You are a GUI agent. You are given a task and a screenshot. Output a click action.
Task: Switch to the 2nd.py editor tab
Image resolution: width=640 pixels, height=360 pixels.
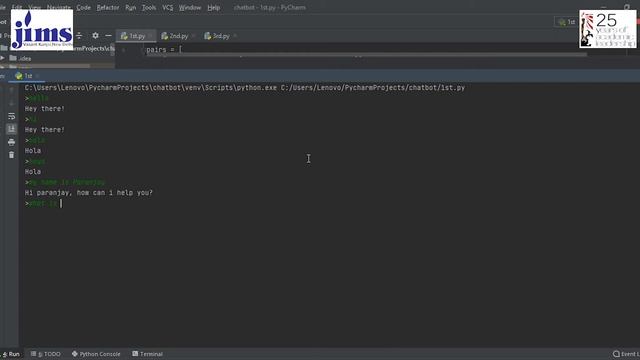coord(176,36)
